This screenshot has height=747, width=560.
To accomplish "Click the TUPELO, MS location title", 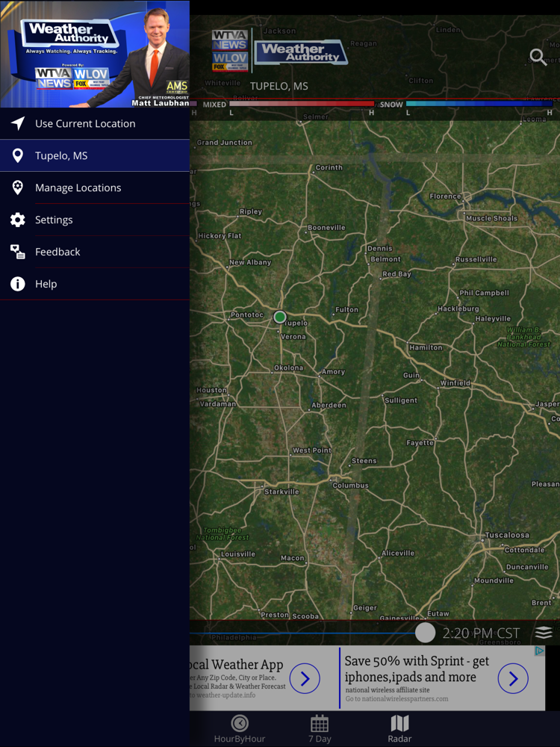I will (279, 86).
